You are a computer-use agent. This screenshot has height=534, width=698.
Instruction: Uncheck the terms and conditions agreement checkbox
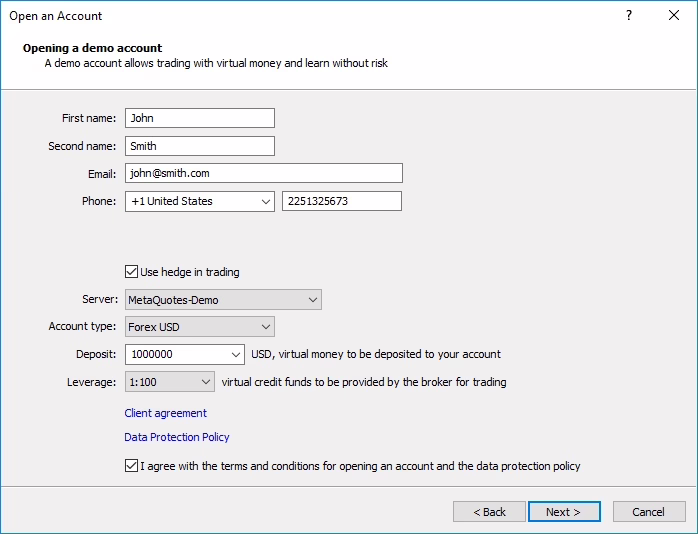[131, 465]
